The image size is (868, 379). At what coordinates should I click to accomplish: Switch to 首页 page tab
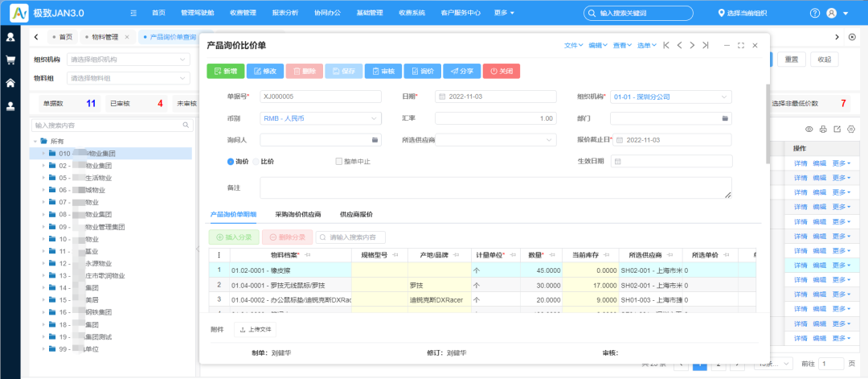(63, 37)
